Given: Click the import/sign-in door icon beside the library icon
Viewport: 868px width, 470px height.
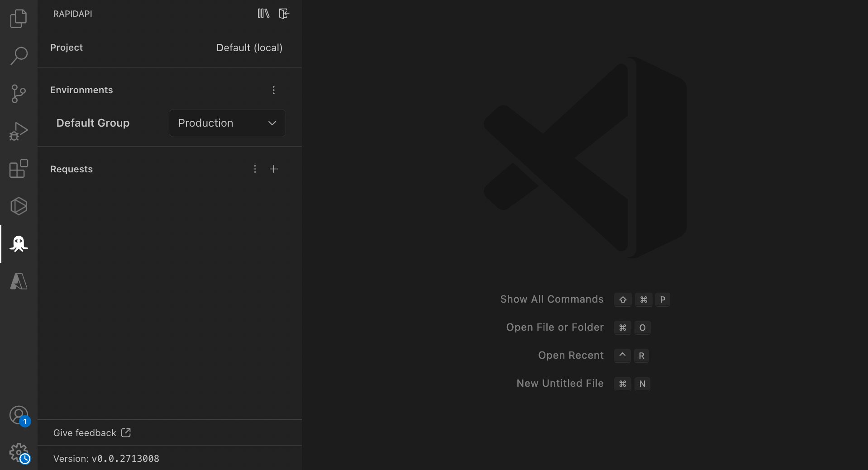Looking at the screenshot, I should [x=284, y=13].
